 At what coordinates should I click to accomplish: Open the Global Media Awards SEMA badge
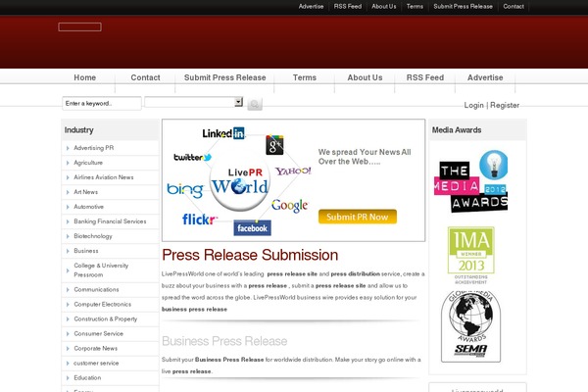470,326
